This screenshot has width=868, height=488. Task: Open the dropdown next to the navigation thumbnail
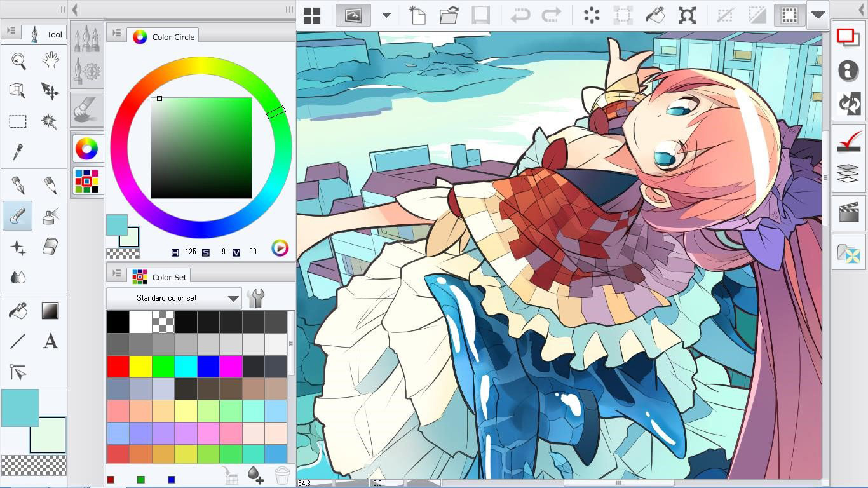[x=386, y=14]
